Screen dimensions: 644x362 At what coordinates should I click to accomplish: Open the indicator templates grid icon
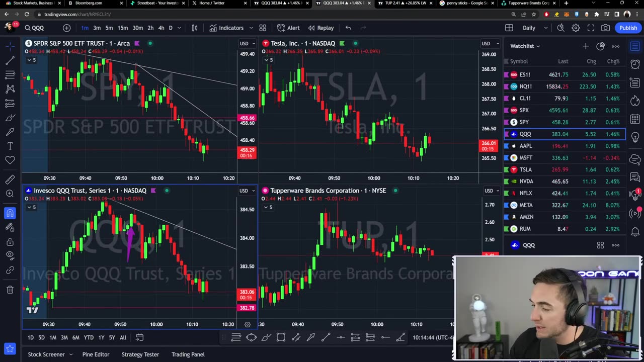[x=263, y=28]
